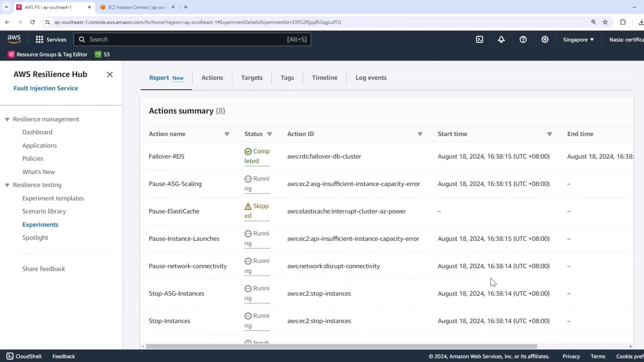Open the tab search dropdown arrow
Screen dimensions: 644x362
[x=6, y=7]
